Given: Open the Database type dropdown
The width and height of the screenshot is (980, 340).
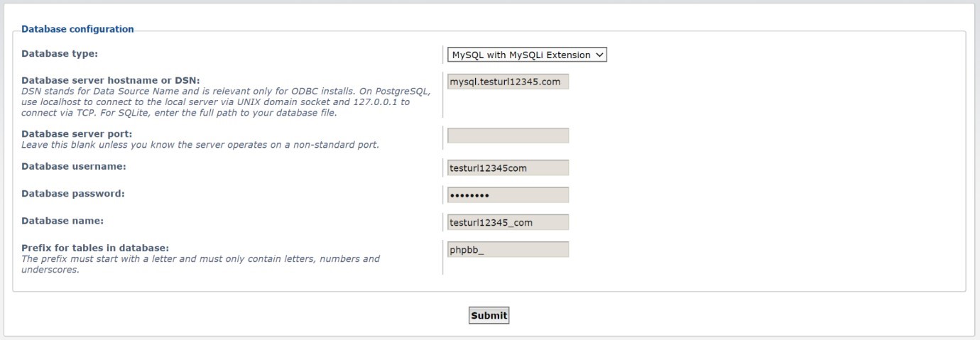Looking at the screenshot, I should coord(526,55).
